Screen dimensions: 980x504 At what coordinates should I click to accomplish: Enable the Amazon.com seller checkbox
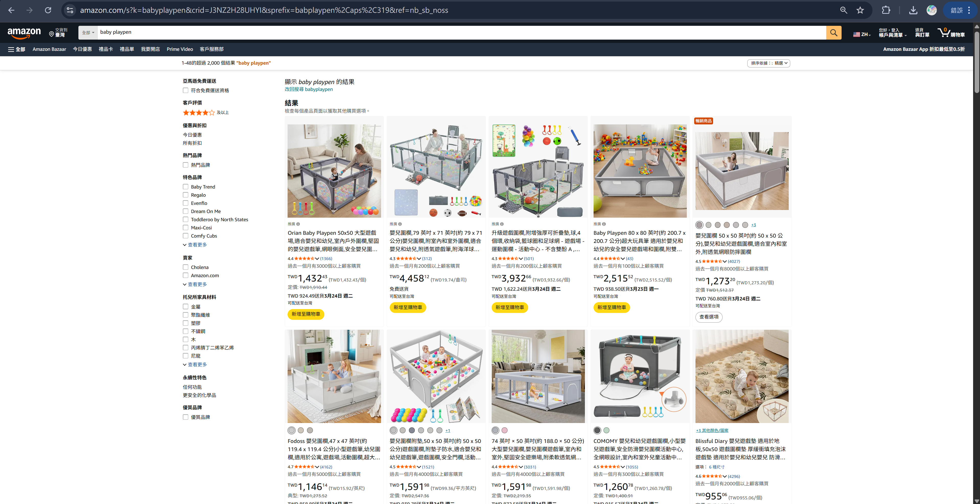point(186,275)
